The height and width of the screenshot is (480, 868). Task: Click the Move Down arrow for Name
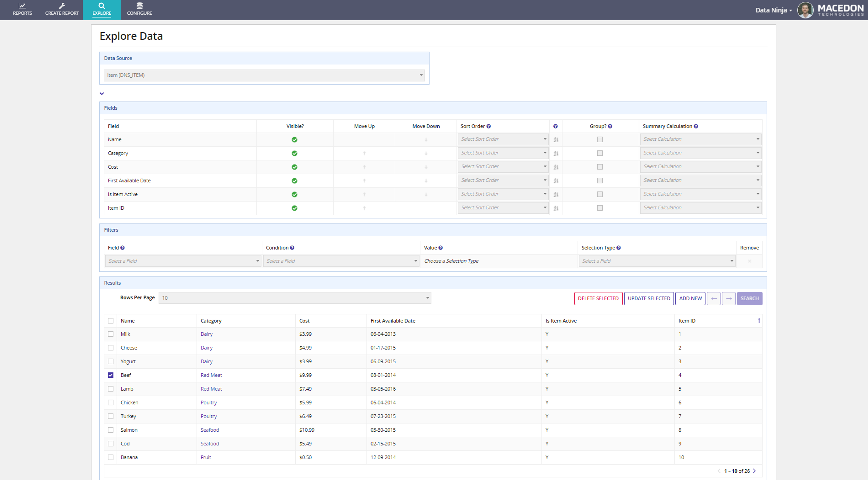[x=426, y=139]
